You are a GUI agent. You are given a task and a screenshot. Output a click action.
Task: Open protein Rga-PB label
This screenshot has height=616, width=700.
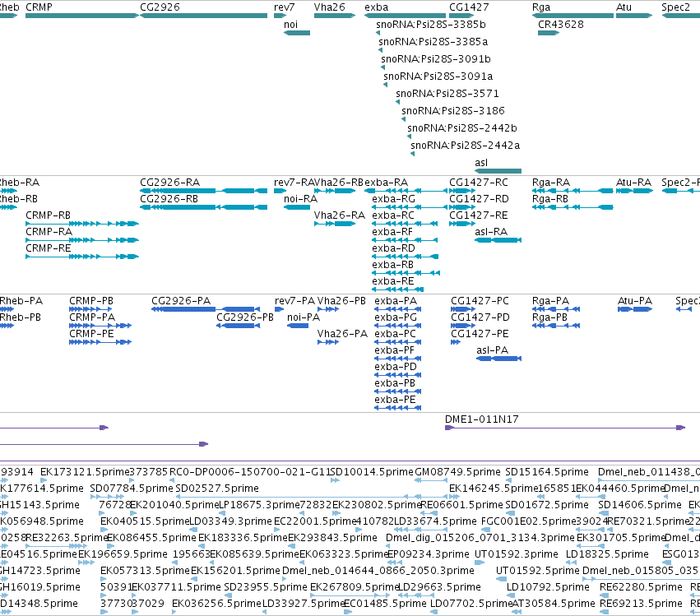point(549,317)
